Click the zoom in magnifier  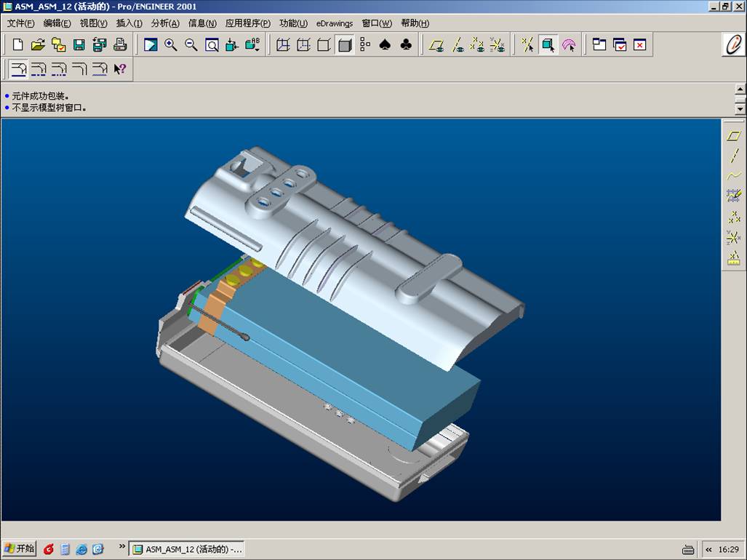(x=170, y=45)
